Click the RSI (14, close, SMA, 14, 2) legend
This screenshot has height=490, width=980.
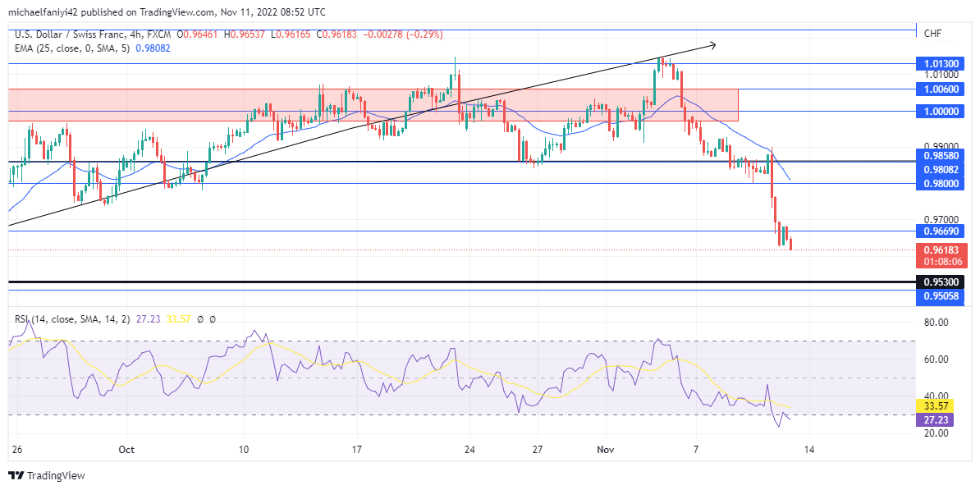pos(72,318)
